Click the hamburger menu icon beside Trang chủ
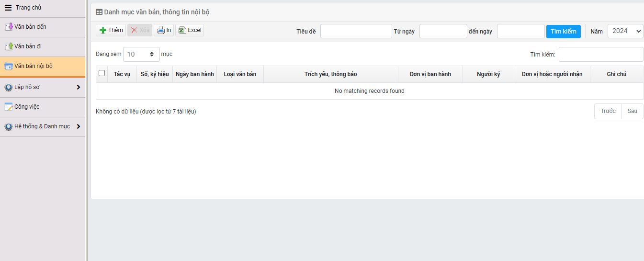 click(x=8, y=8)
